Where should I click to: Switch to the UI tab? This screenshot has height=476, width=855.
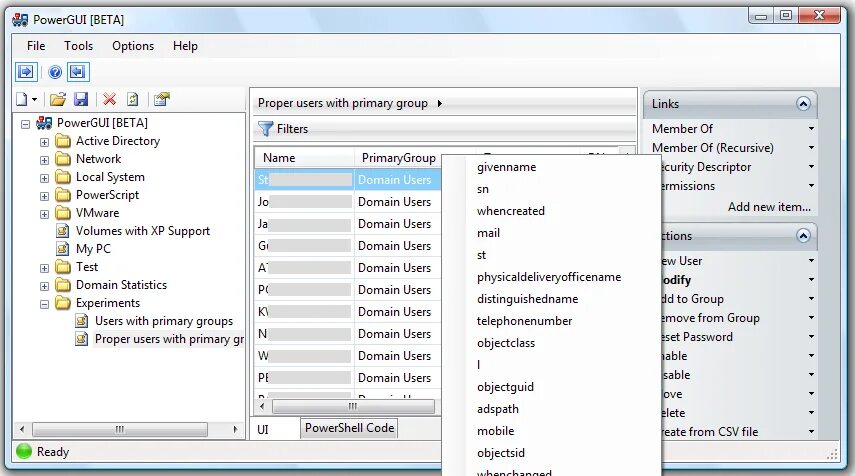[x=263, y=429]
